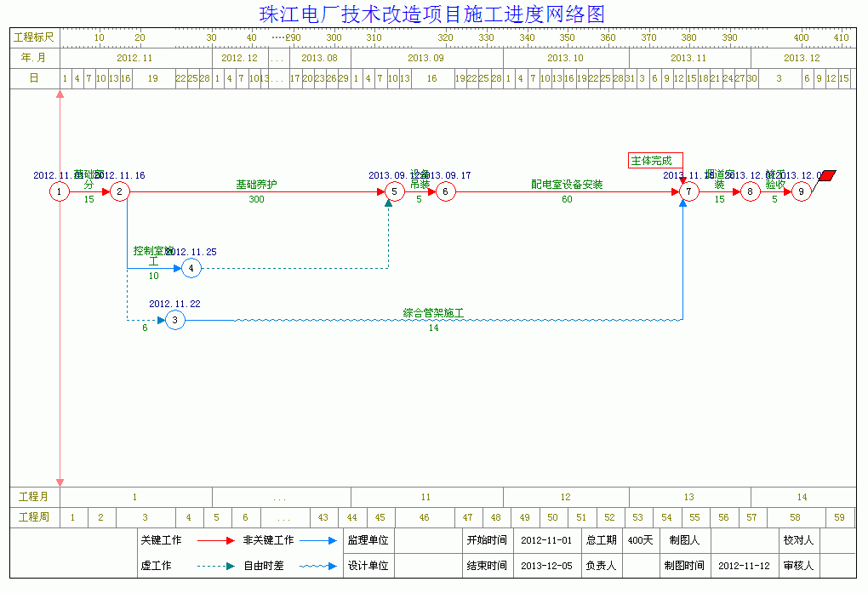The width and height of the screenshot is (868, 593).
Task: Click the wavy 自由时差 legend line
Action: [x=320, y=566]
